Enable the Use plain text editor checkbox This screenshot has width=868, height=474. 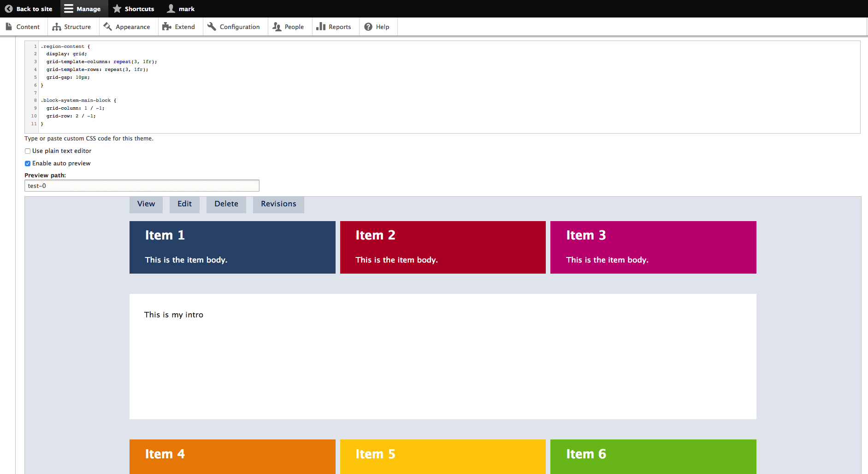click(28, 151)
